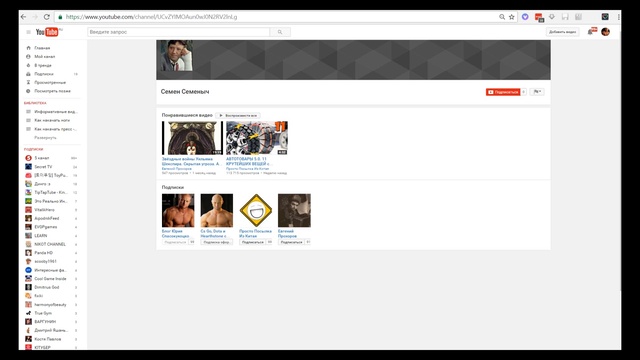The width and height of the screenshot is (640, 360).
Task: Subscribe to Просто Посылка Из Китая channel
Action: click(253, 242)
